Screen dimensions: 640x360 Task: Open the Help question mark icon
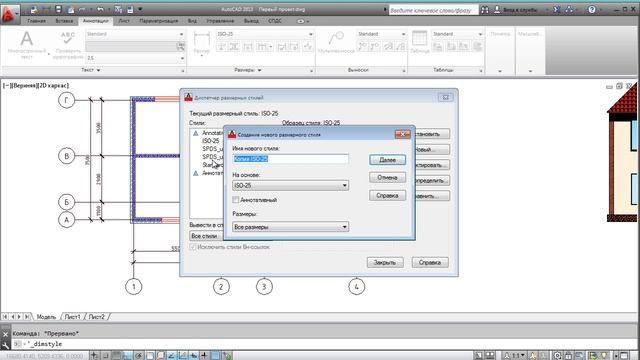(591, 9)
